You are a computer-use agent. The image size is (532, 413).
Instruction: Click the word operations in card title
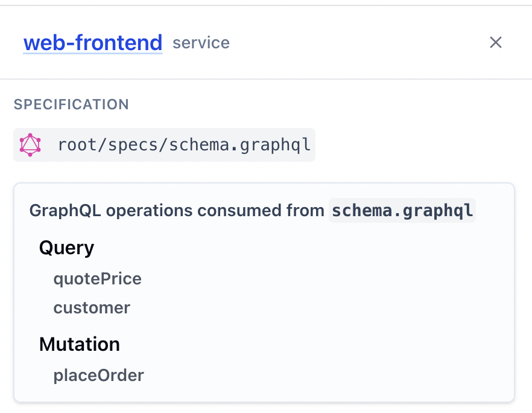[x=150, y=211]
